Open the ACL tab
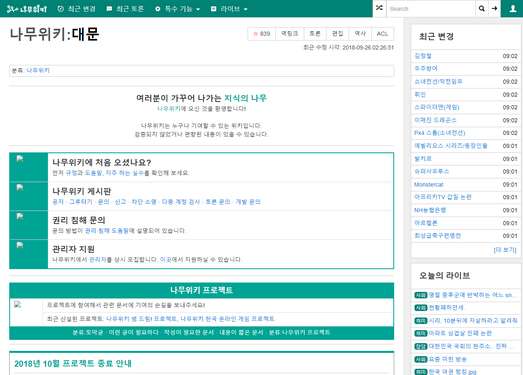The height and width of the screenshot is (375, 523). [x=383, y=34]
